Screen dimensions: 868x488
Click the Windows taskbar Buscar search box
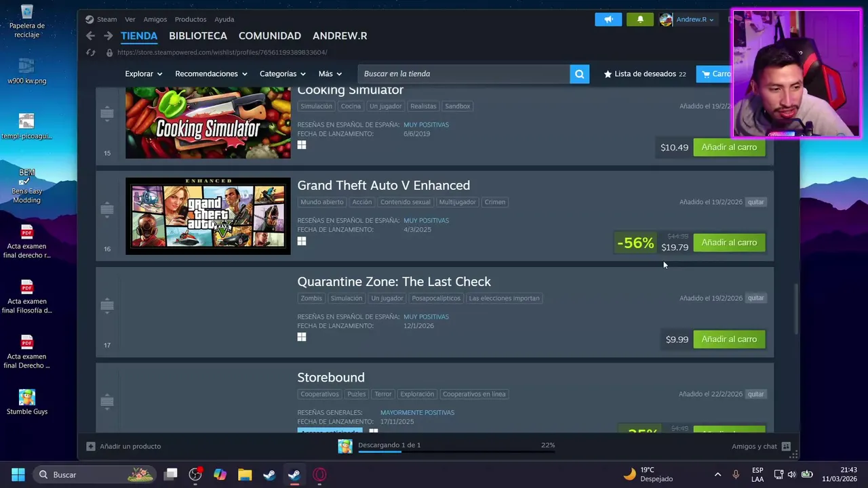click(x=95, y=474)
